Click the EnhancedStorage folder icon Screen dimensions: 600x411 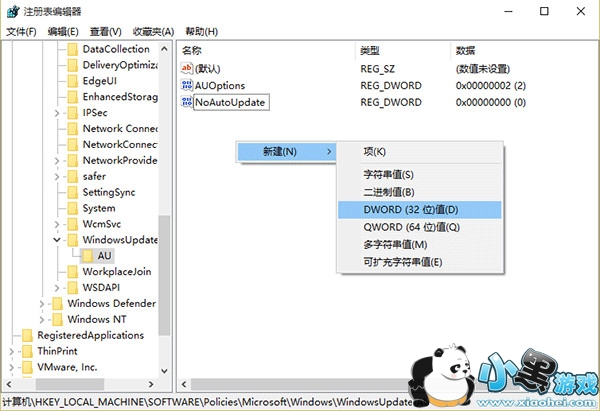click(73, 97)
